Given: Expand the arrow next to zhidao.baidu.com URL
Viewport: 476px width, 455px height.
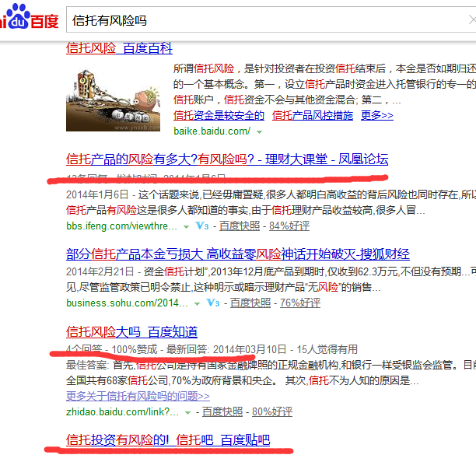Looking at the screenshot, I should [x=188, y=413].
